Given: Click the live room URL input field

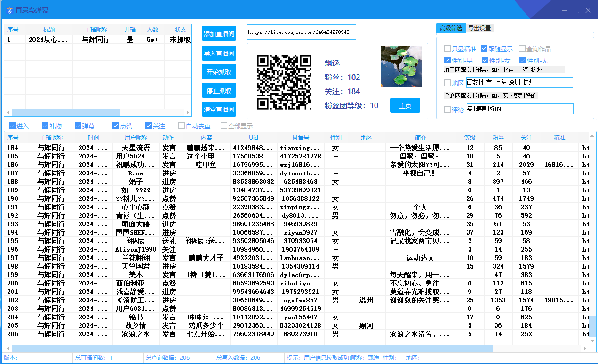Looking at the screenshot, I should (x=301, y=32).
